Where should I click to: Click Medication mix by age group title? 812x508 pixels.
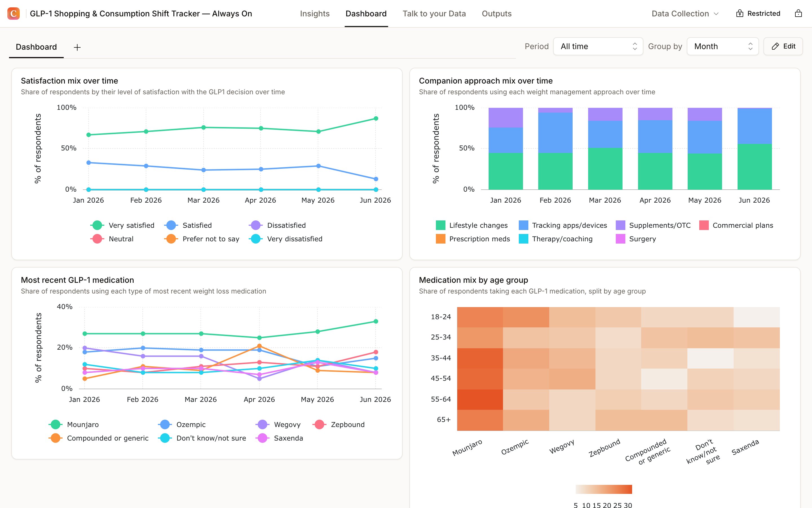point(473,280)
